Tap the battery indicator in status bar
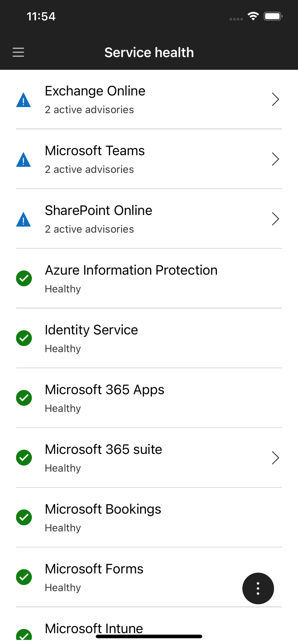The width and height of the screenshot is (298, 644). [x=273, y=16]
